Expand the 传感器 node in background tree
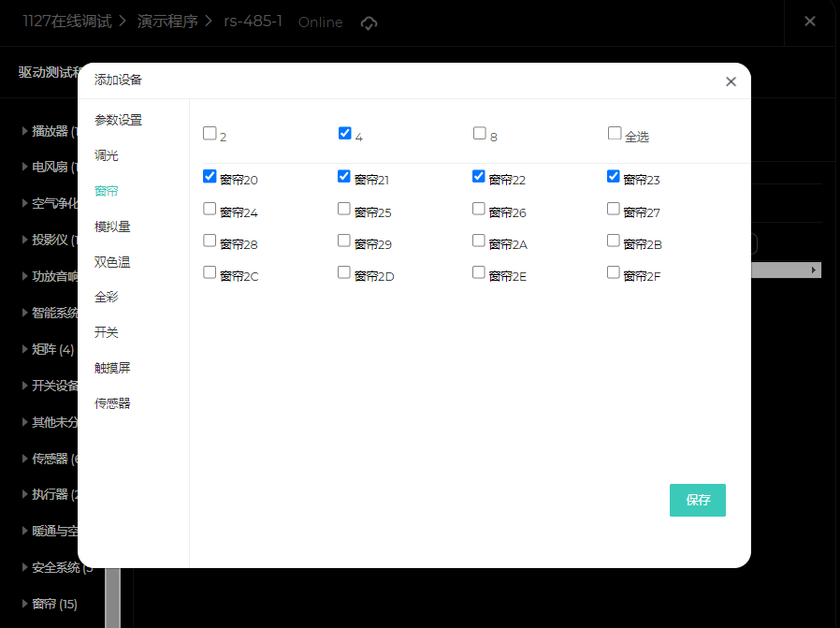 24,459
